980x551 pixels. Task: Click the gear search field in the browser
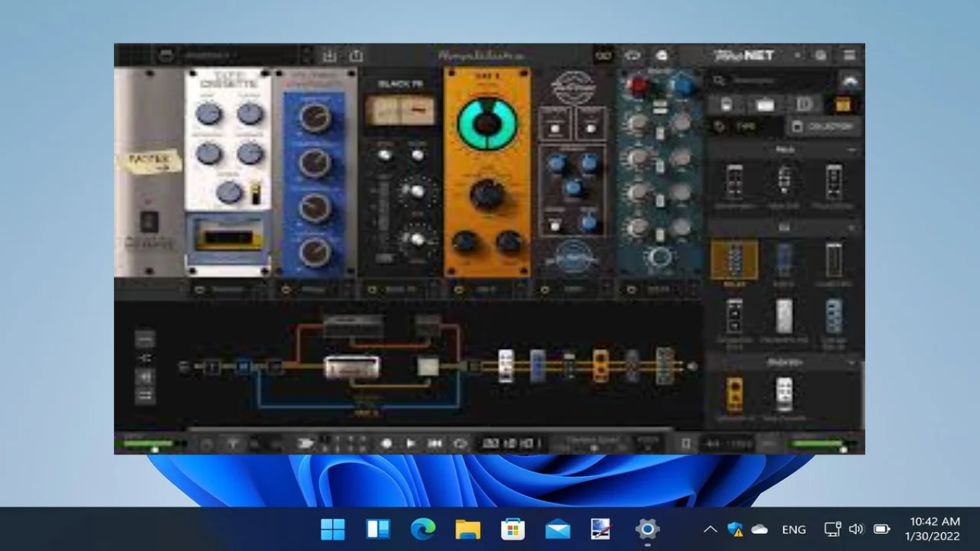coord(772,80)
